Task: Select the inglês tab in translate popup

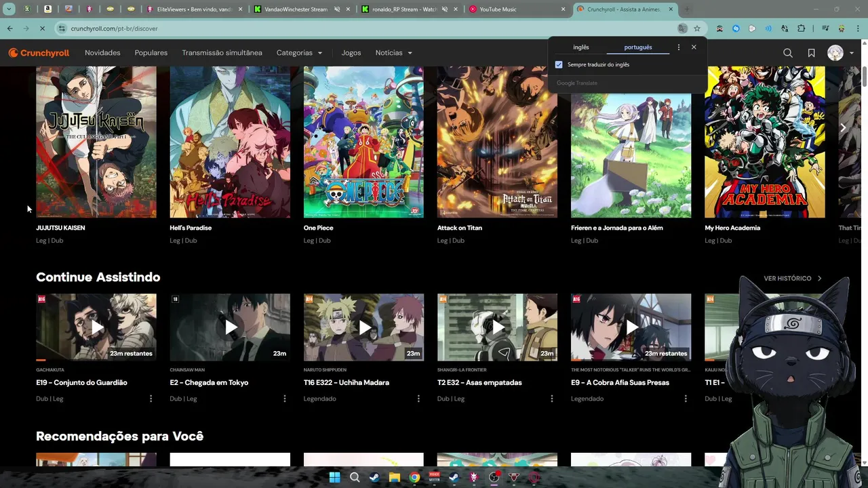Action: pos(581,47)
